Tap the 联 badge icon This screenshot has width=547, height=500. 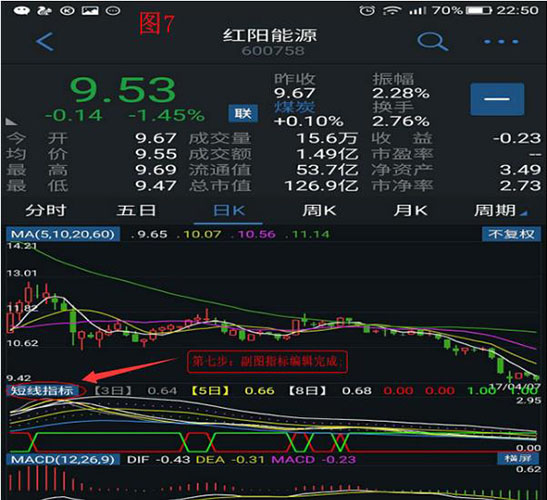click(x=243, y=113)
